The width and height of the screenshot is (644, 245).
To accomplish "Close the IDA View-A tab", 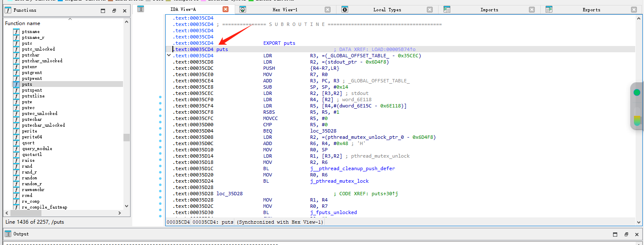I will 226,9.
